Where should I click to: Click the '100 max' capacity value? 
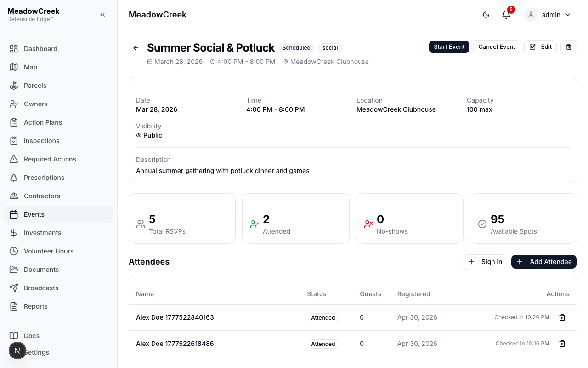click(x=480, y=109)
